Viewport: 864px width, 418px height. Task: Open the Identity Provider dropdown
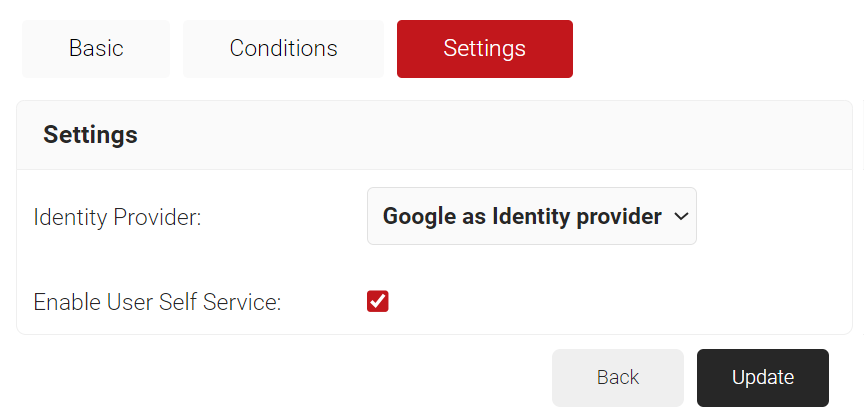coord(531,216)
